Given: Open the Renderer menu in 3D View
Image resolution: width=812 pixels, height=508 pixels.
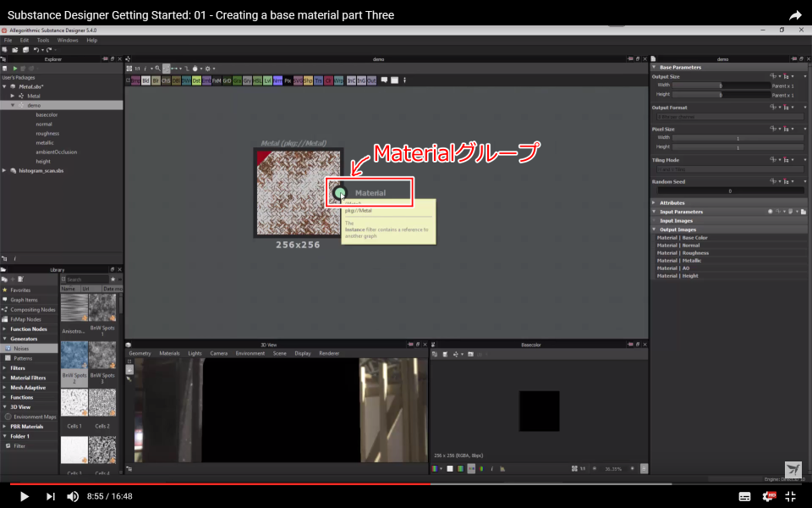Looking at the screenshot, I should pos(329,353).
